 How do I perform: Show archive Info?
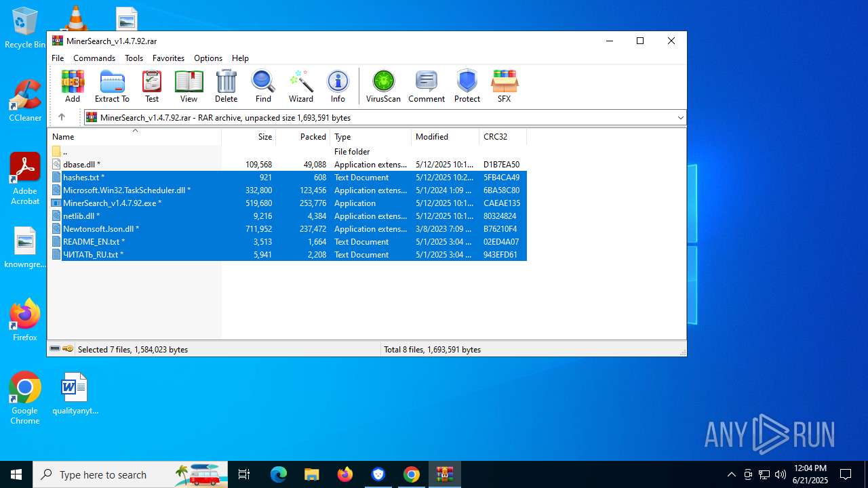pos(338,86)
